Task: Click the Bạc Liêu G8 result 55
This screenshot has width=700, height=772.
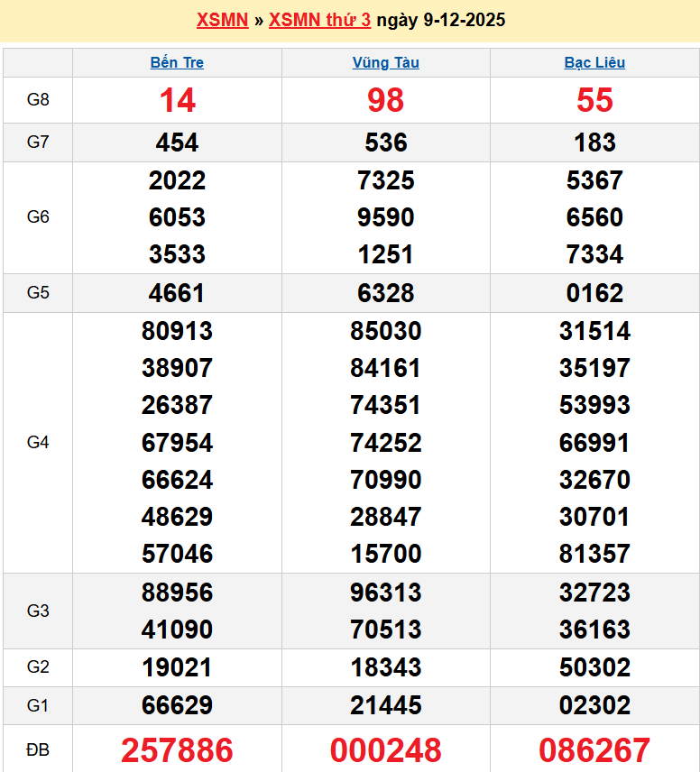Action: [594, 100]
